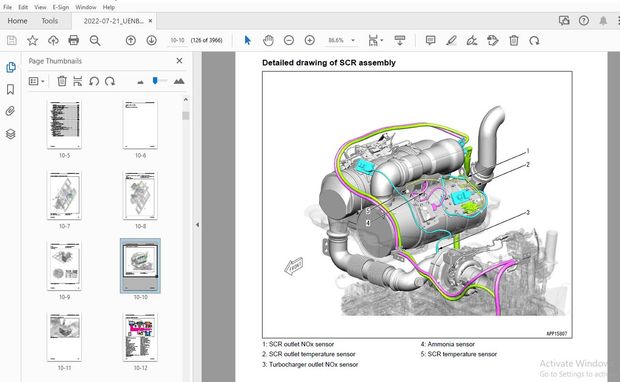This screenshot has width=620, height=382.
Task: Click the page number field showing 10-10
Action: [x=177, y=40]
